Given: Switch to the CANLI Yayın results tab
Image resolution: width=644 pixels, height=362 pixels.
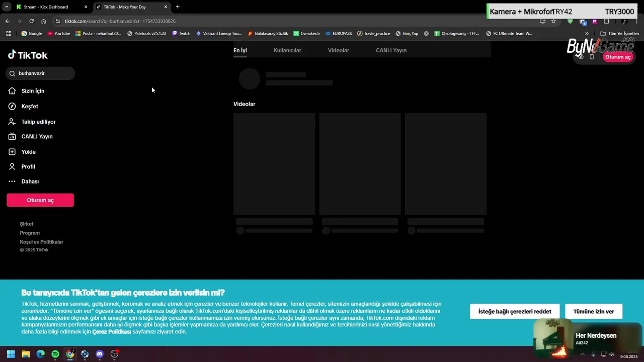Looking at the screenshot, I should tap(391, 50).
